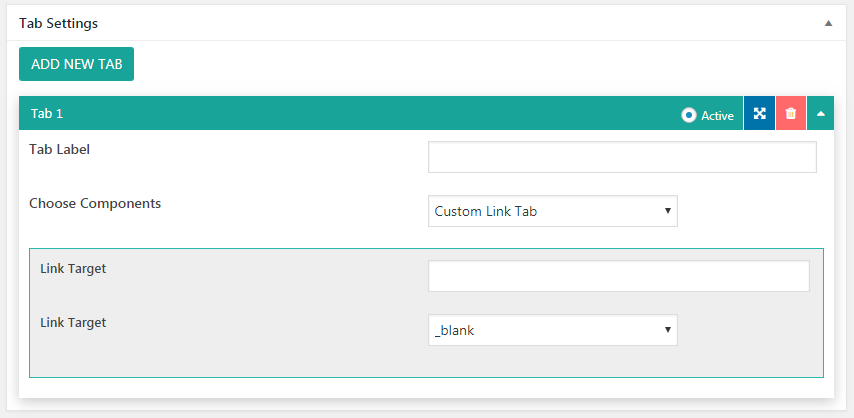
Task: Click the arrow of Custom Link Tab select
Action: pyautogui.click(x=666, y=211)
